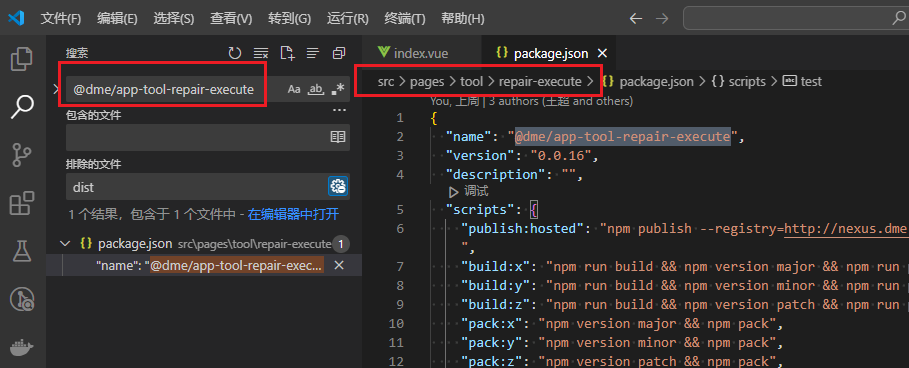The height and width of the screenshot is (368, 909).
Task: Open a new search editor
Action: pyautogui.click(x=287, y=54)
